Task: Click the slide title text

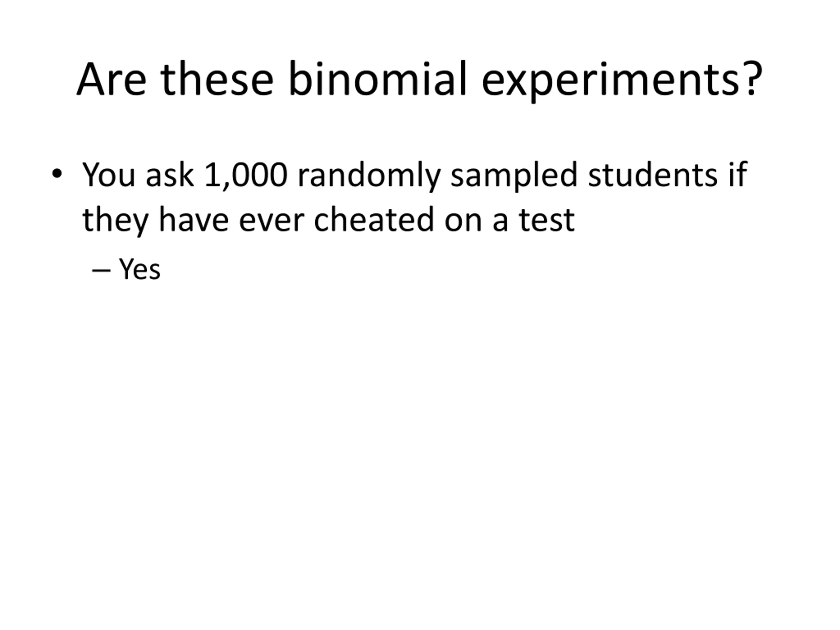Action: pyautogui.click(x=420, y=80)
